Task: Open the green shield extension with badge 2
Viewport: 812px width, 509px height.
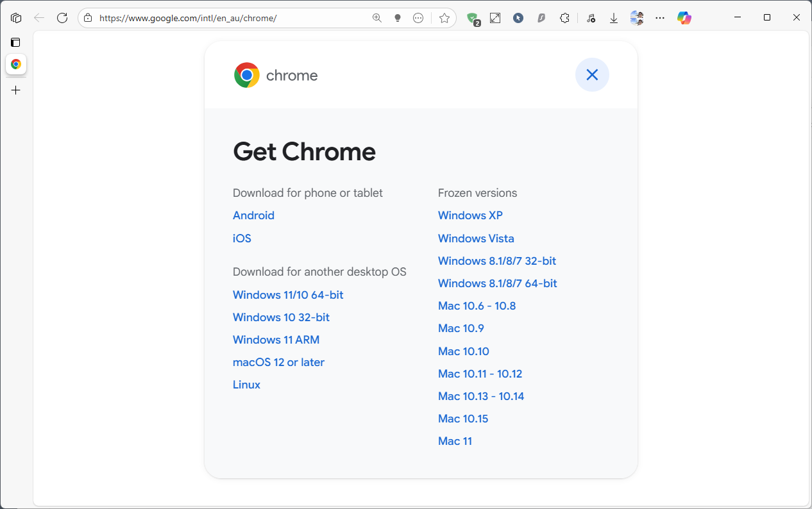Action: tap(473, 19)
